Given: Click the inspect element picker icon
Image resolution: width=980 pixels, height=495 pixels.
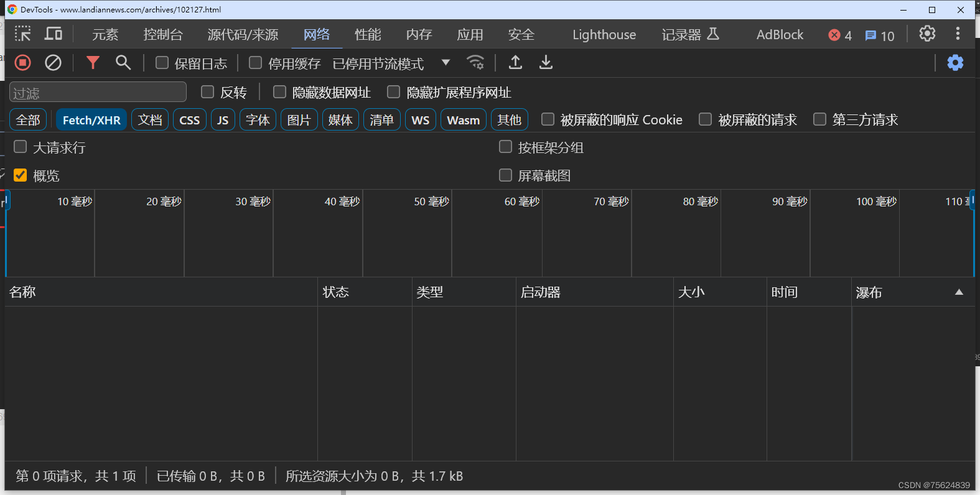Looking at the screenshot, I should click(23, 34).
